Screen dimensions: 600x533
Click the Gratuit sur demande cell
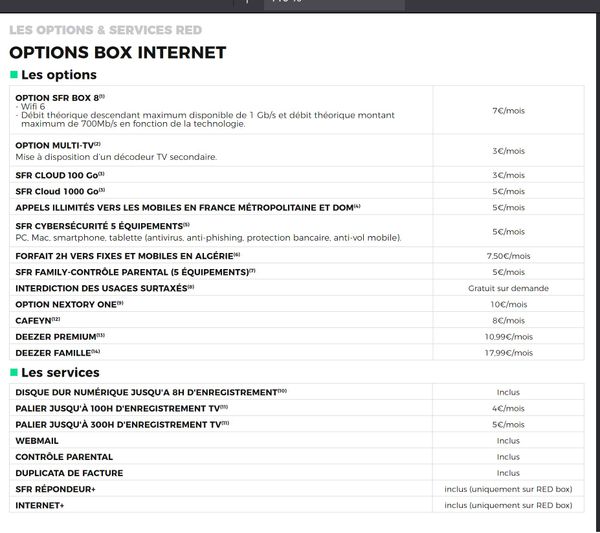click(x=508, y=288)
